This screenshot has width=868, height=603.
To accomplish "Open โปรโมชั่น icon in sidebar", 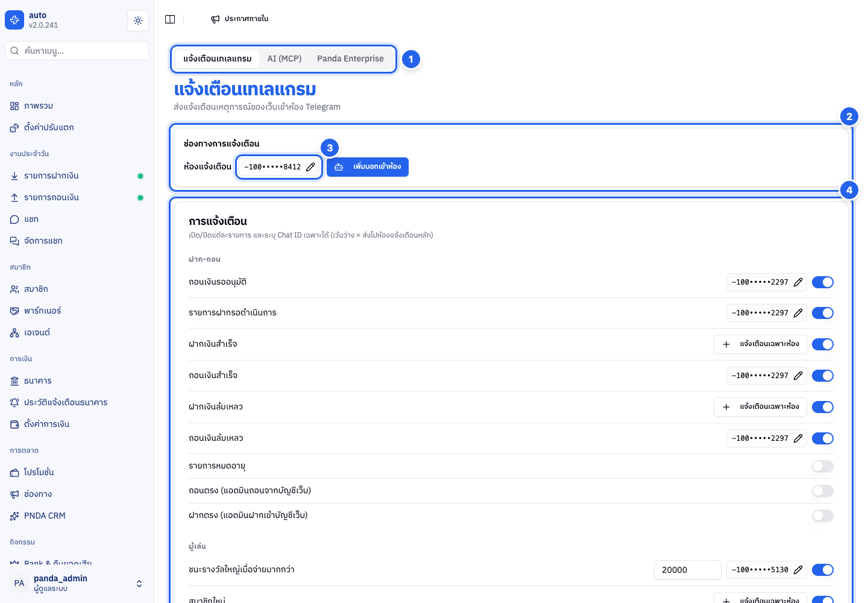I will (x=14, y=473).
